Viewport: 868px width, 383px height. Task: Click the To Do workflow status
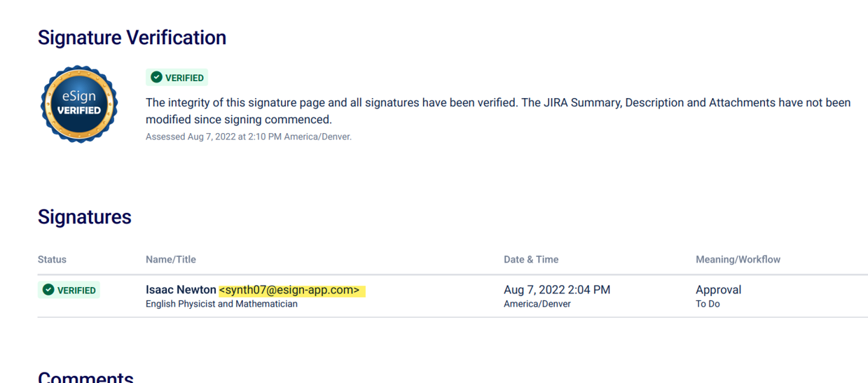click(x=708, y=304)
